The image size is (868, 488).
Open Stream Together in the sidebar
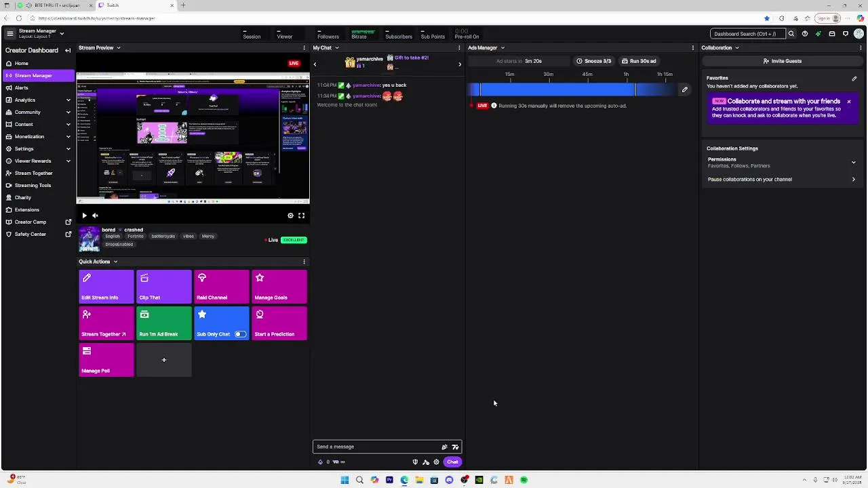(38, 173)
